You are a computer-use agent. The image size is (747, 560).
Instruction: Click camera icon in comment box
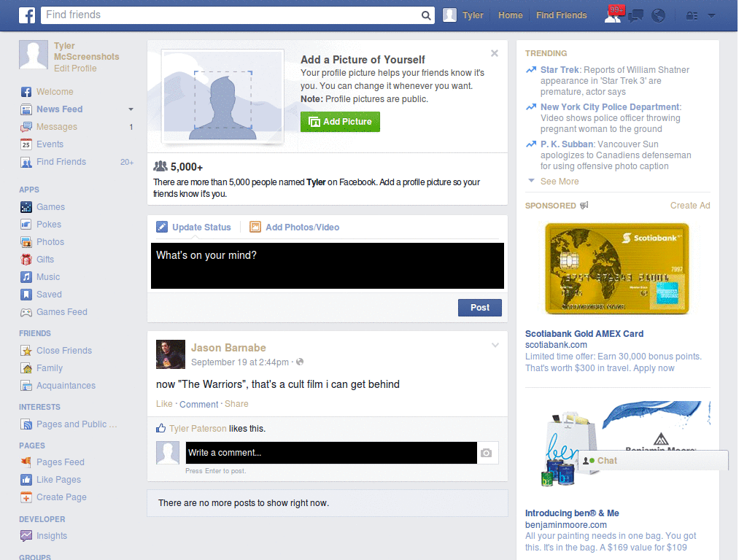487,453
